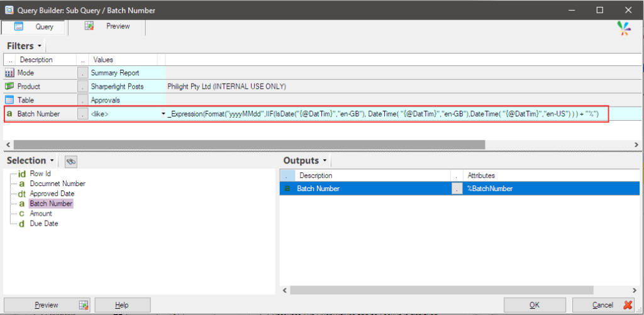Viewport: 644px width, 315px height.
Task: Click the Filters scrollbar right arrow
Action: pos(636,145)
